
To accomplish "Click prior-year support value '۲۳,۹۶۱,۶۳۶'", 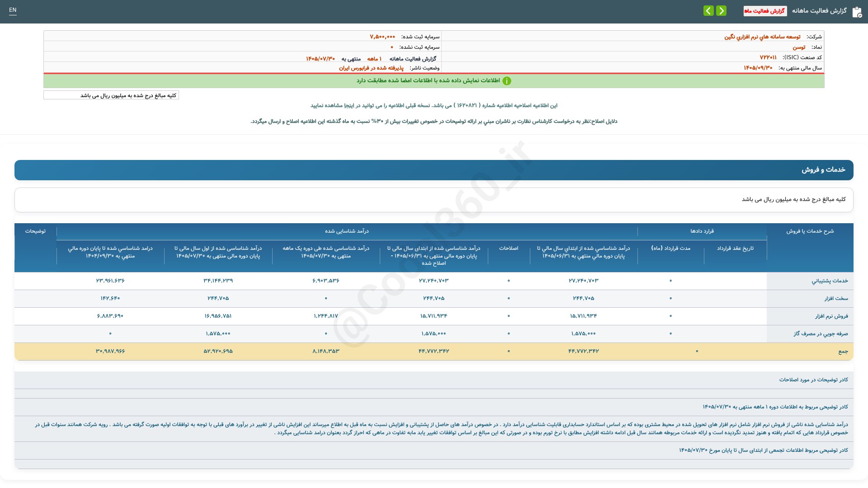I will tap(110, 281).
